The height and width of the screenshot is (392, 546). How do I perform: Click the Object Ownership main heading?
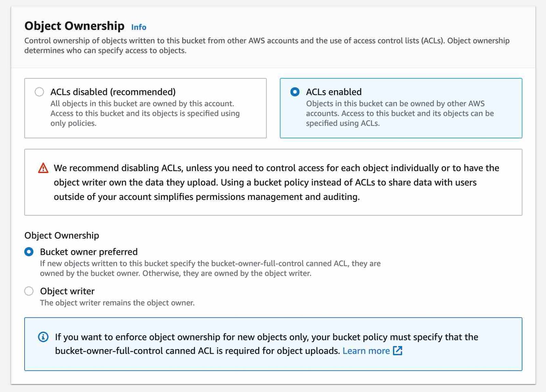(x=74, y=26)
